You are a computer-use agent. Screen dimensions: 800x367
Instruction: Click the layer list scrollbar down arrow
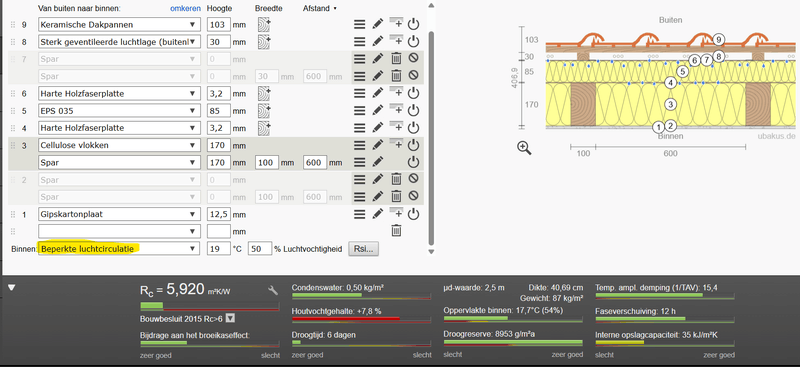pos(431,252)
